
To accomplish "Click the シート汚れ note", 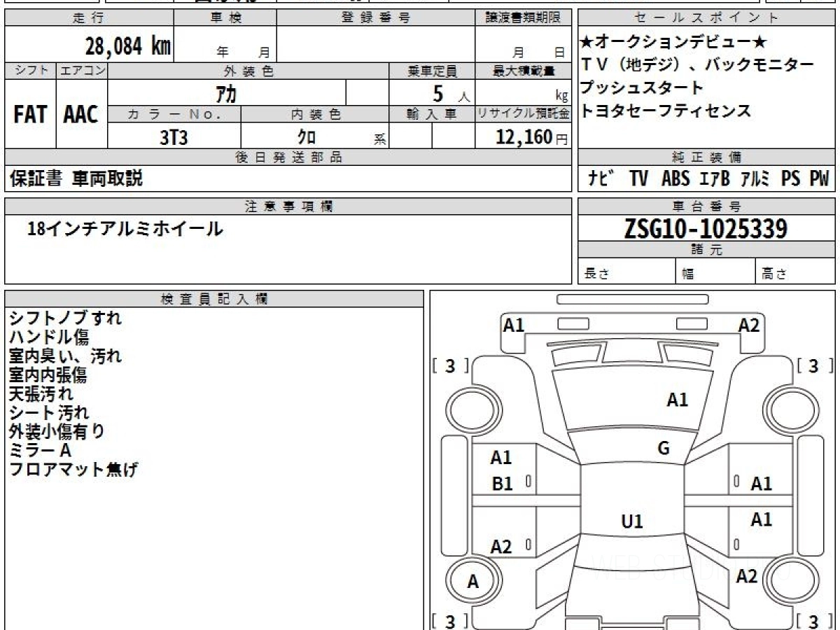I will (x=49, y=412).
